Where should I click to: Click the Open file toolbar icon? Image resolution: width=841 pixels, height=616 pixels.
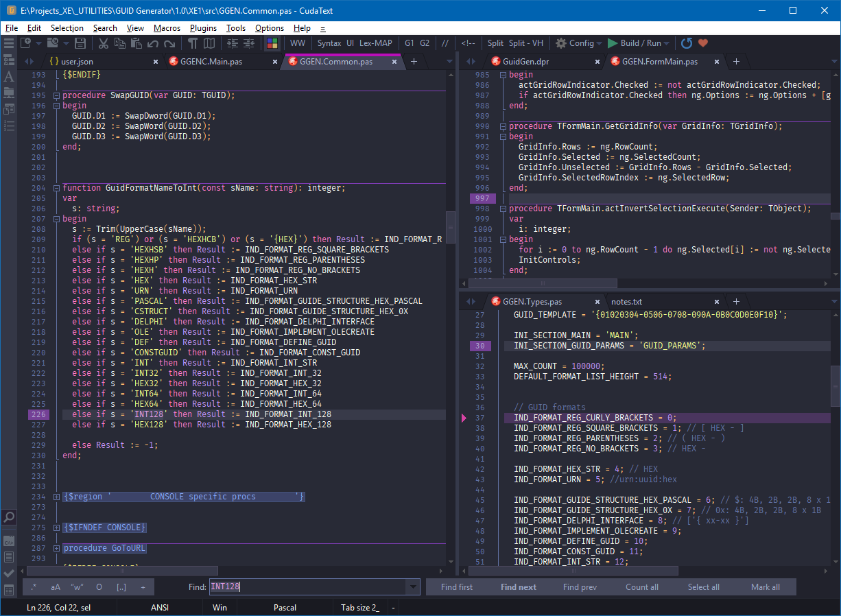click(x=53, y=43)
